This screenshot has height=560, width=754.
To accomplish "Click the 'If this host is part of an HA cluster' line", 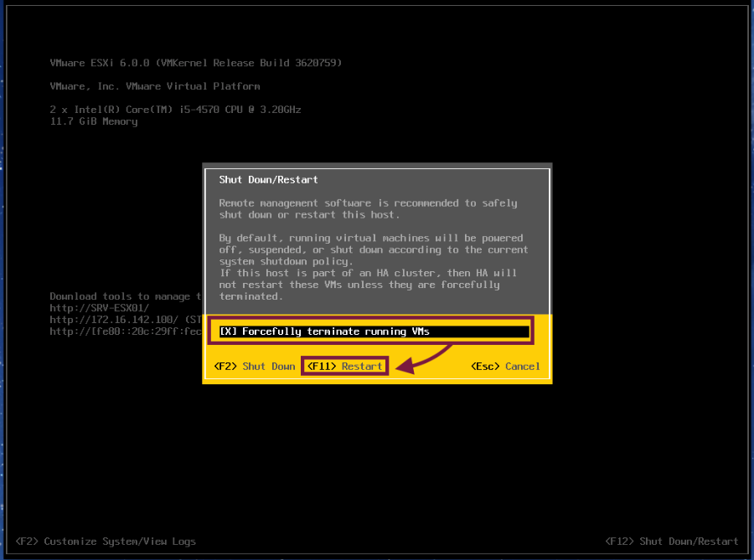I will (368, 274).
